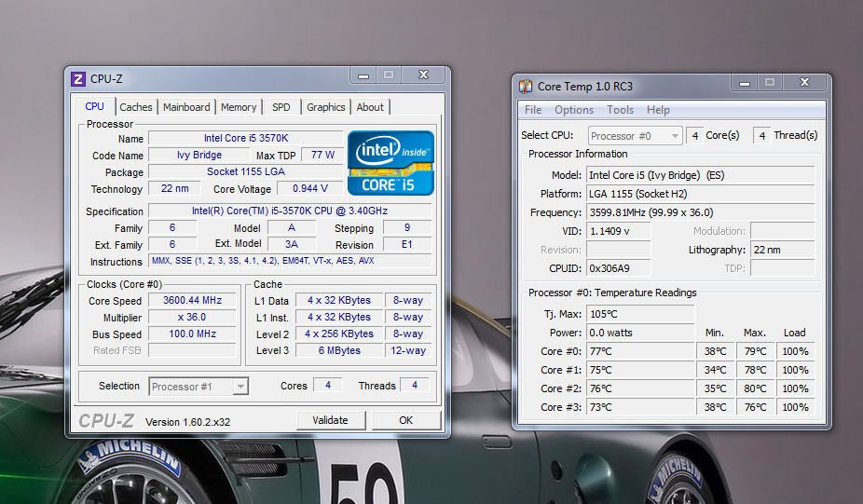
Task: Click the CPUID 0x306A9 field
Action: [619, 268]
